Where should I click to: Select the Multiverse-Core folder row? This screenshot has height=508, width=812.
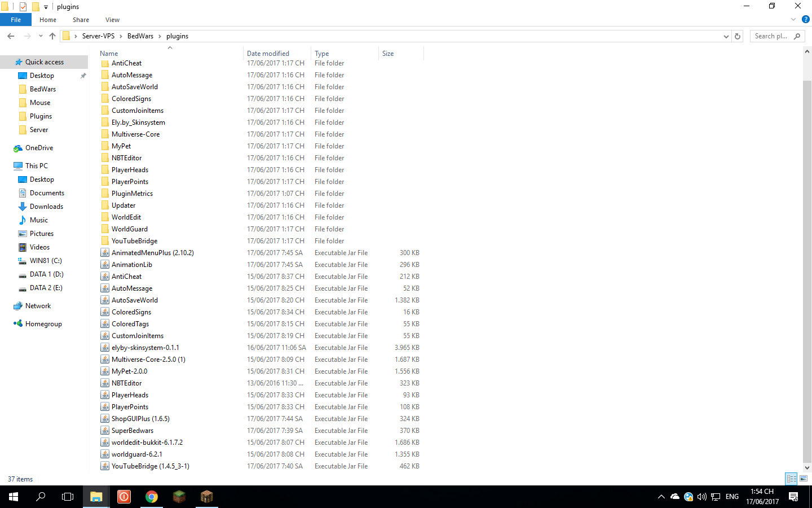(261, 134)
